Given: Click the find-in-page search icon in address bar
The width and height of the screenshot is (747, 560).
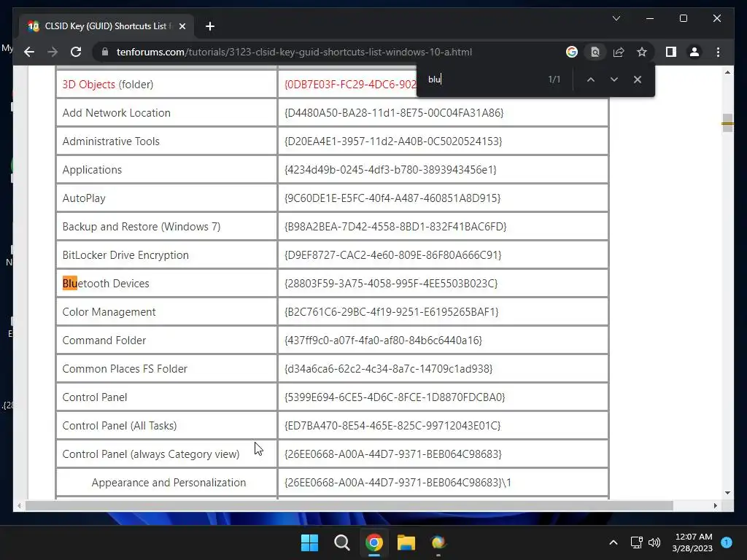Looking at the screenshot, I should click(x=595, y=52).
